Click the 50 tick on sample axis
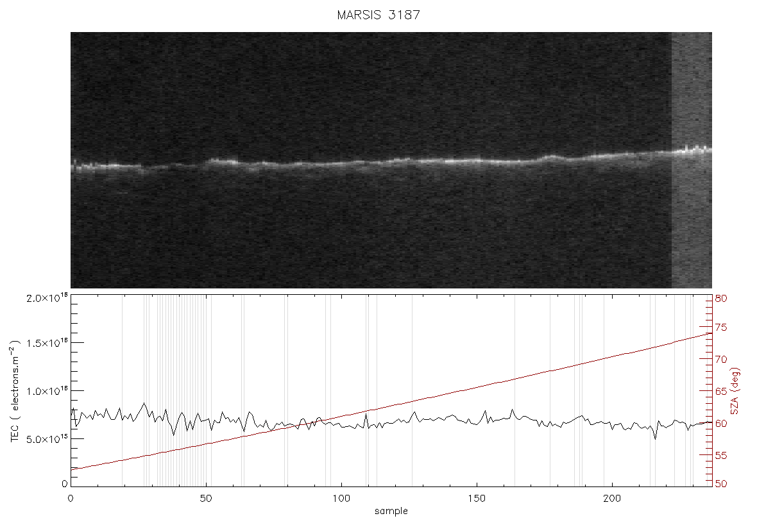The image size is (757, 532). (206, 499)
